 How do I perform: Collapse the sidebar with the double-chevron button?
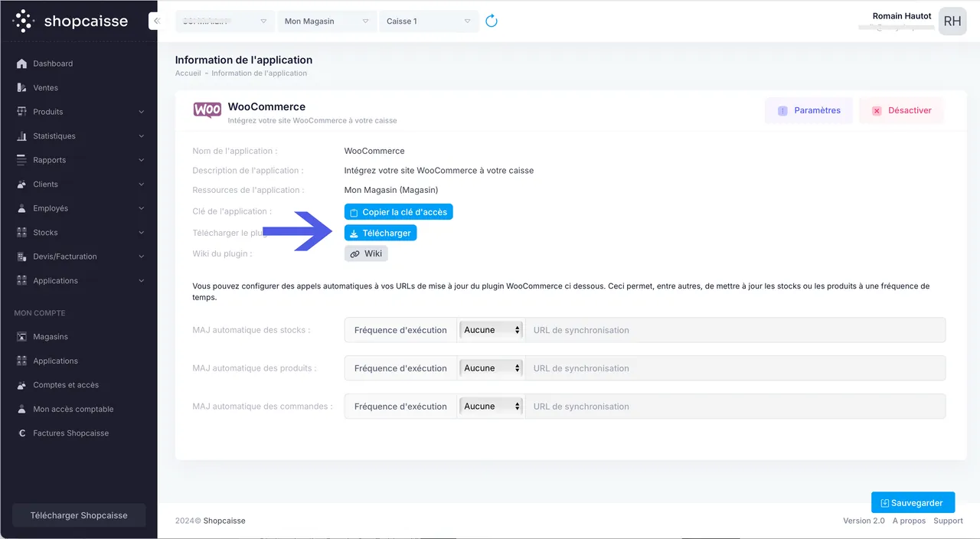coord(156,21)
